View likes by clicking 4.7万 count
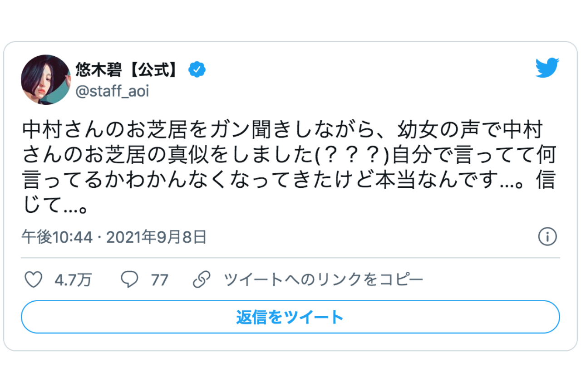The height and width of the screenshot is (392, 581). (73, 280)
